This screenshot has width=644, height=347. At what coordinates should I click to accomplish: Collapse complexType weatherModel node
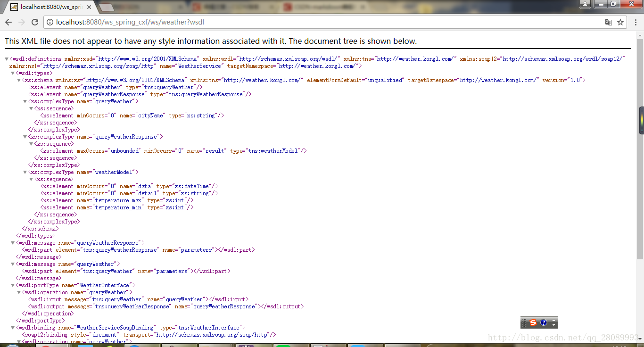25,172
